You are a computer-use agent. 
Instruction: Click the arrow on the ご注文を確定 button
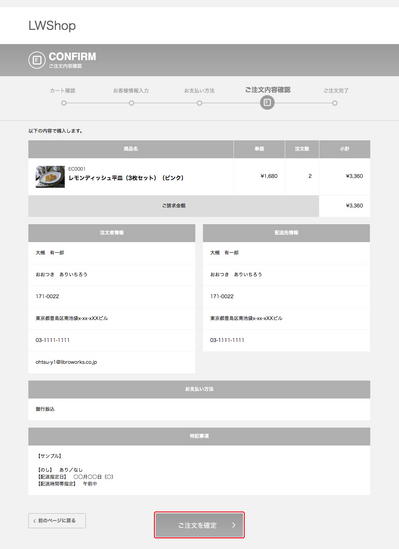234,525
